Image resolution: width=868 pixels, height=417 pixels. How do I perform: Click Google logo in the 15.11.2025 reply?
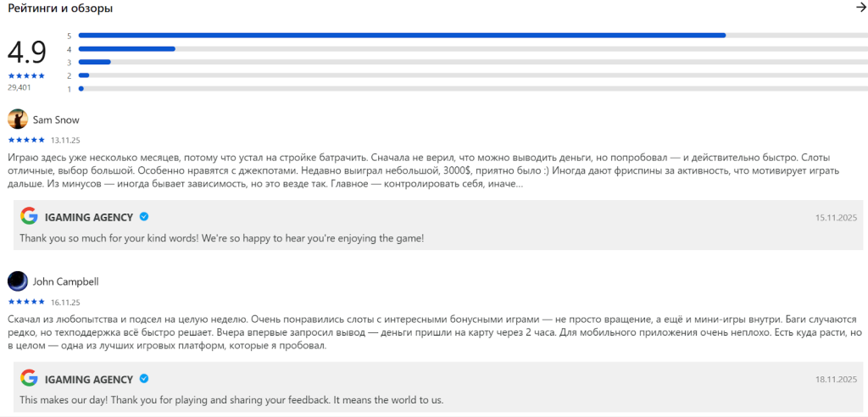pyautogui.click(x=30, y=216)
